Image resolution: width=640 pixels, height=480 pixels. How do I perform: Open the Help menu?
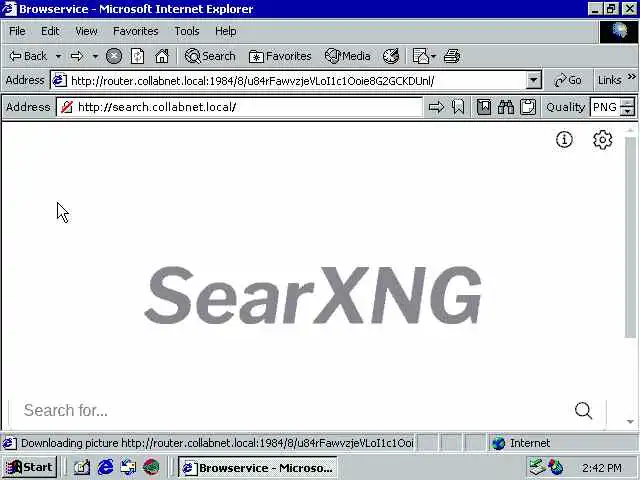pos(225,31)
